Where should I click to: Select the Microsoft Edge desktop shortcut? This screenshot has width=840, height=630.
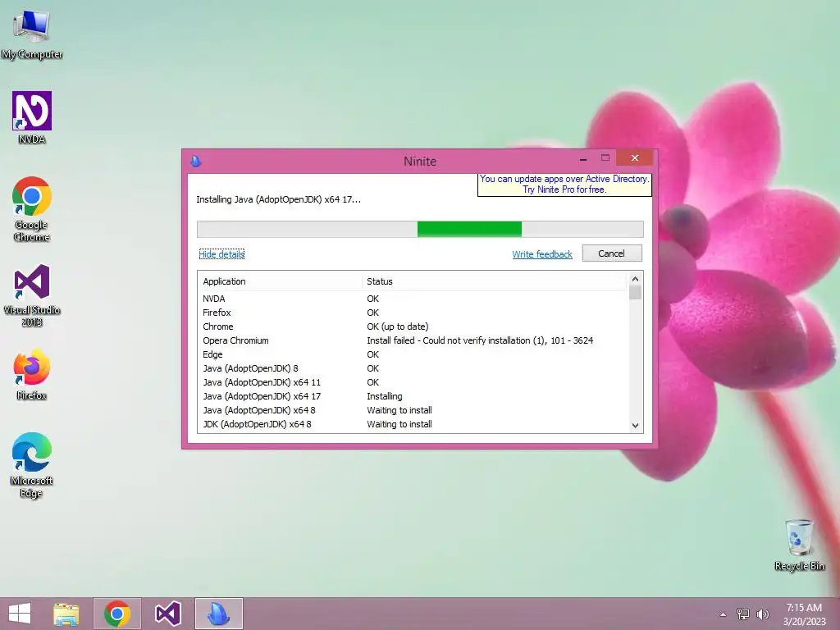click(32, 465)
